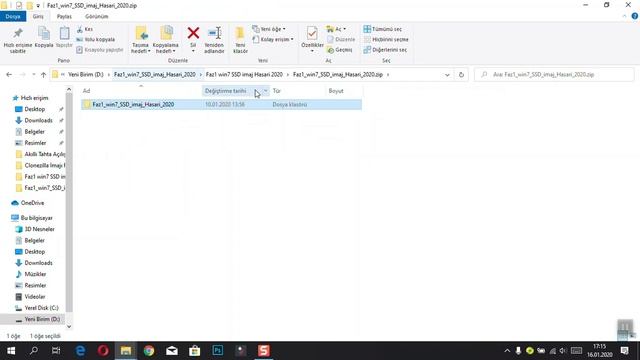Click Yolu kopyala in ribbon

pyautogui.click(x=96, y=40)
